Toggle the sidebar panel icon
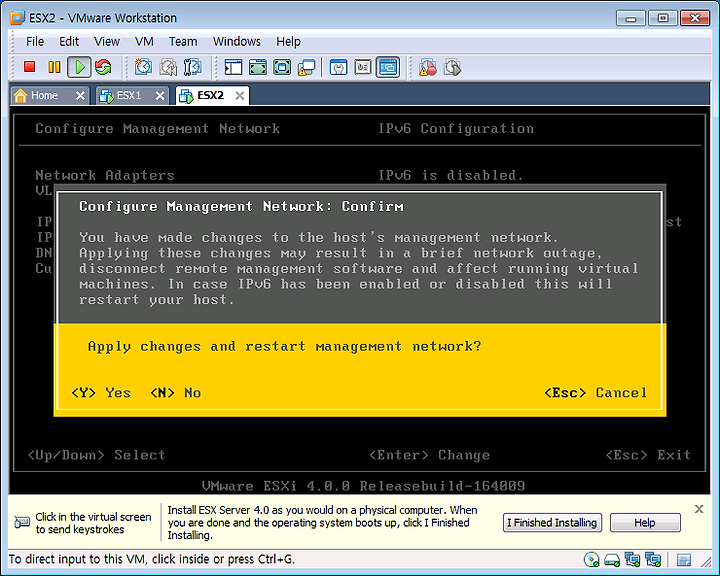 (233, 68)
